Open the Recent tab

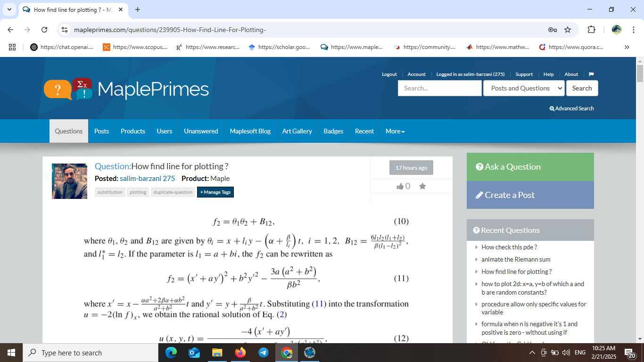pyautogui.click(x=364, y=131)
